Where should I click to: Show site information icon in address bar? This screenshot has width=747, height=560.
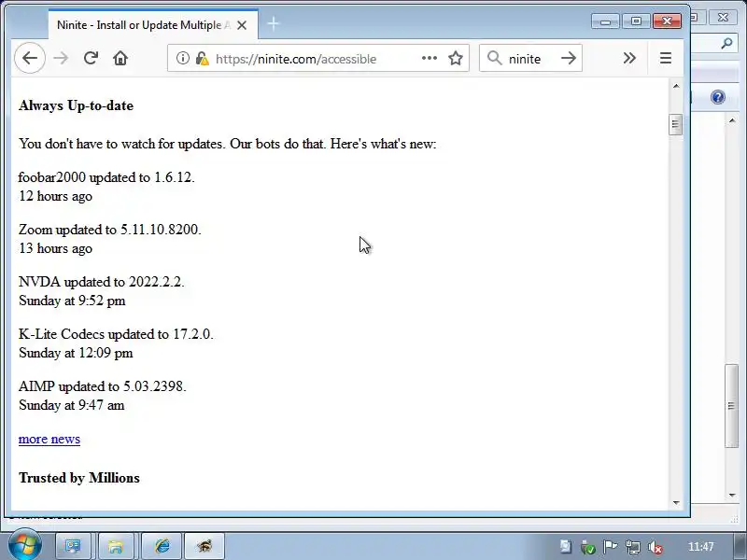click(182, 58)
